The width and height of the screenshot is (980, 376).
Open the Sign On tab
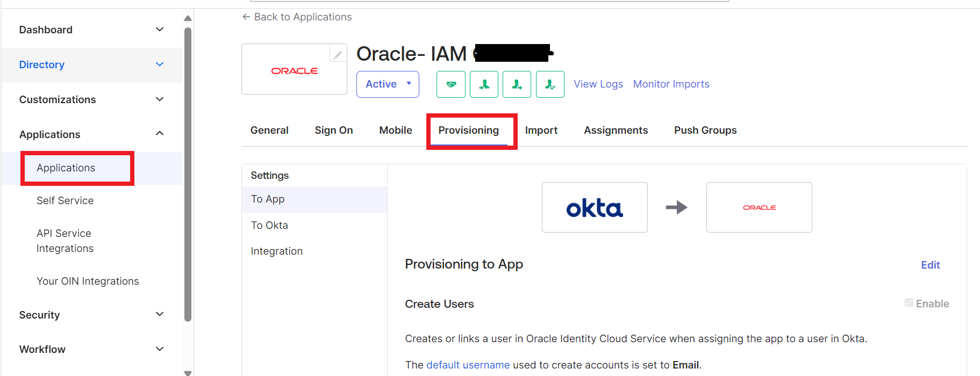334,130
